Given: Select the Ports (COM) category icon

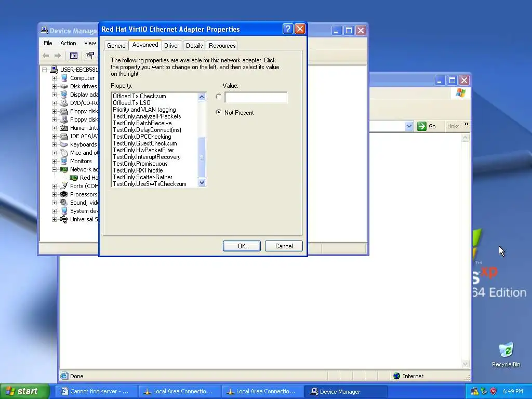Looking at the screenshot, I should 64,186.
